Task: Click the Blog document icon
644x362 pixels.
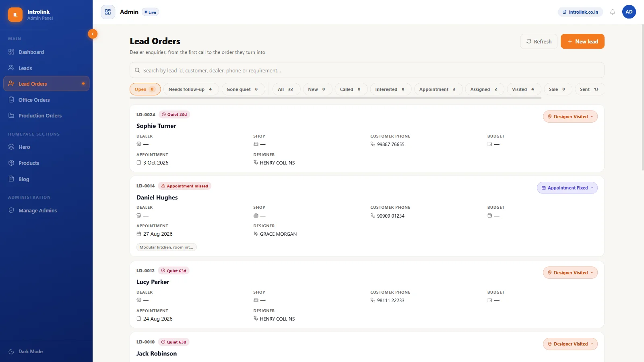Action: [11, 179]
